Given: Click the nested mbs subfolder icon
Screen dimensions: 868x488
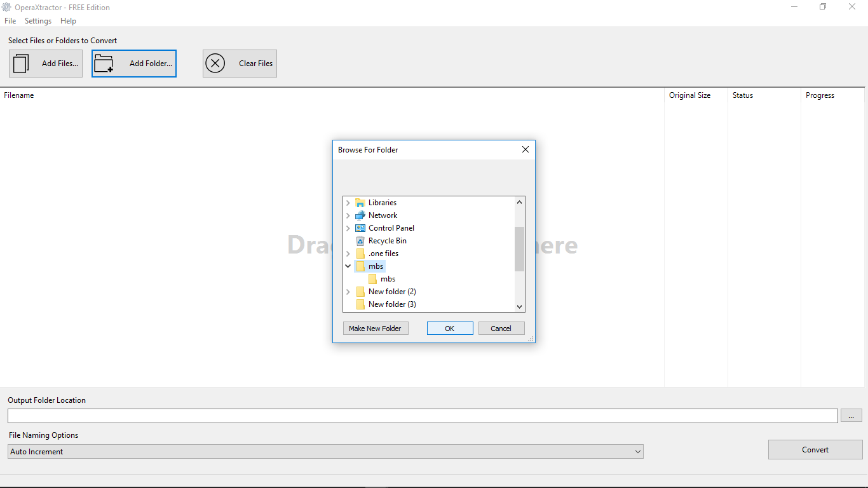Looking at the screenshot, I should pos(372,279).
